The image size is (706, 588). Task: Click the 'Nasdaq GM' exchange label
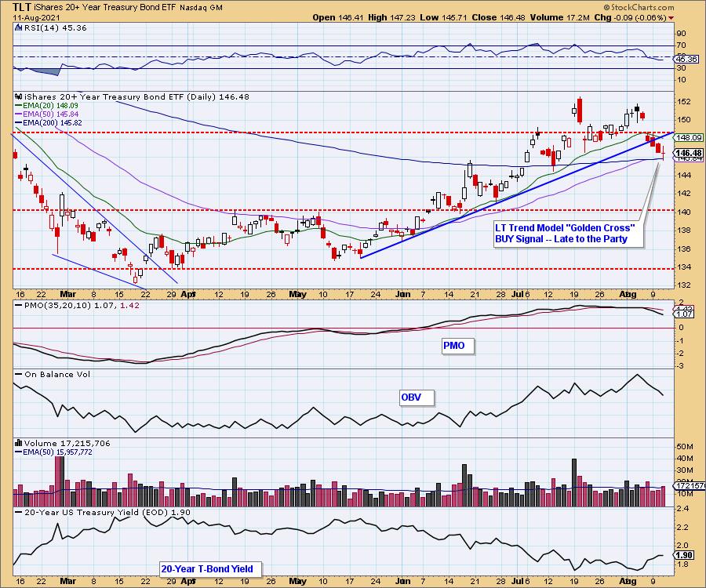(x=200, y=8)
